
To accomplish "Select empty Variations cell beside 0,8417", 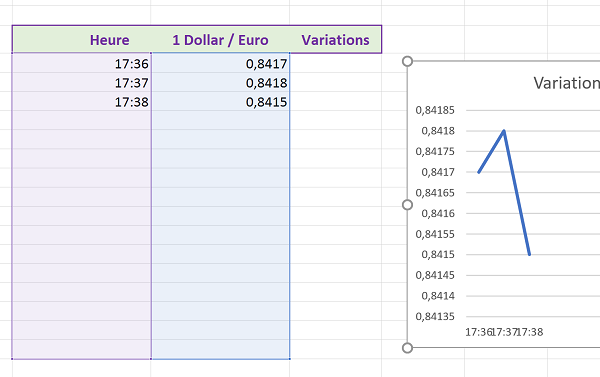I will (336, 64).
